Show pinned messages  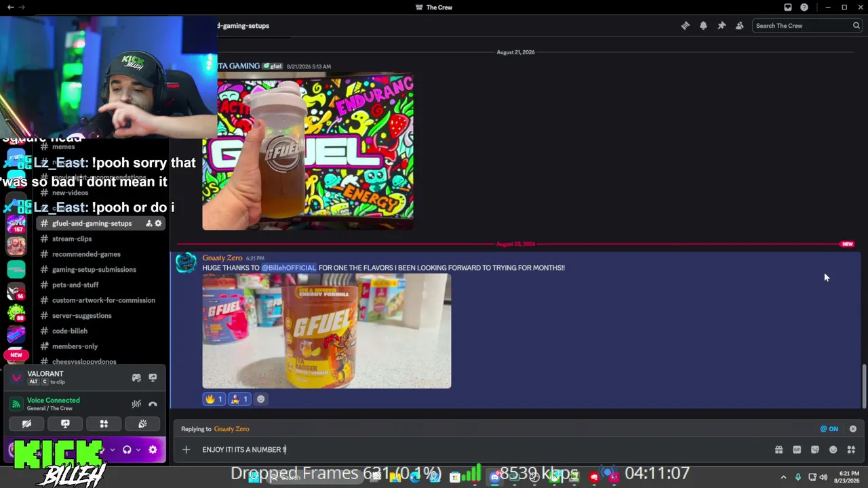[x=722, y=26]
